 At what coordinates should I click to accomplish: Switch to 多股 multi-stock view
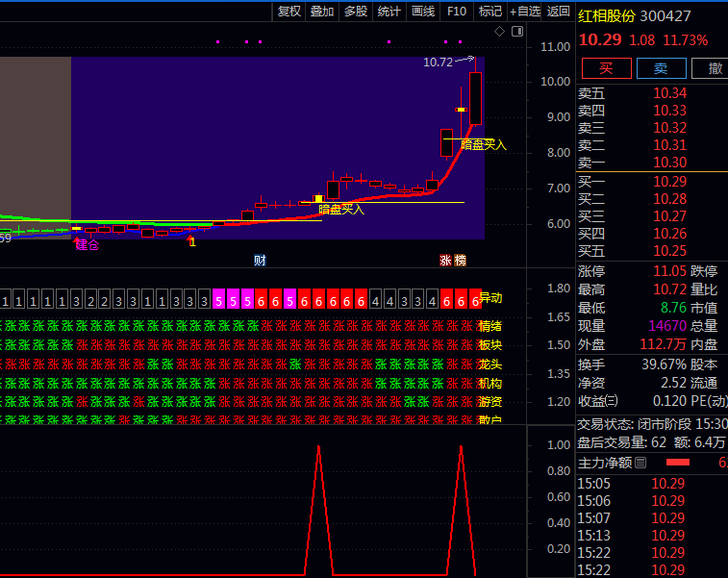tap(356, 12)
